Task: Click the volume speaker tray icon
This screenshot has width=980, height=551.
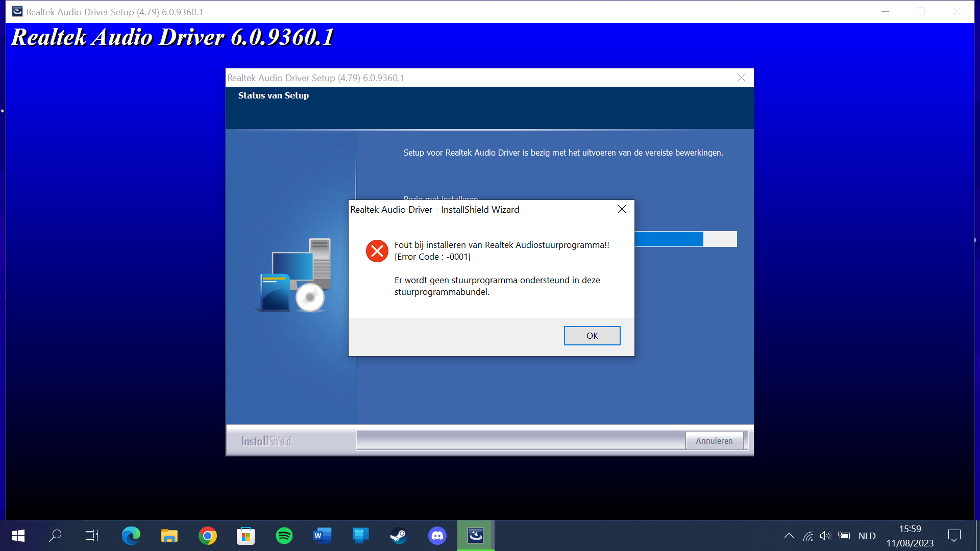Action: pos(825,536)
